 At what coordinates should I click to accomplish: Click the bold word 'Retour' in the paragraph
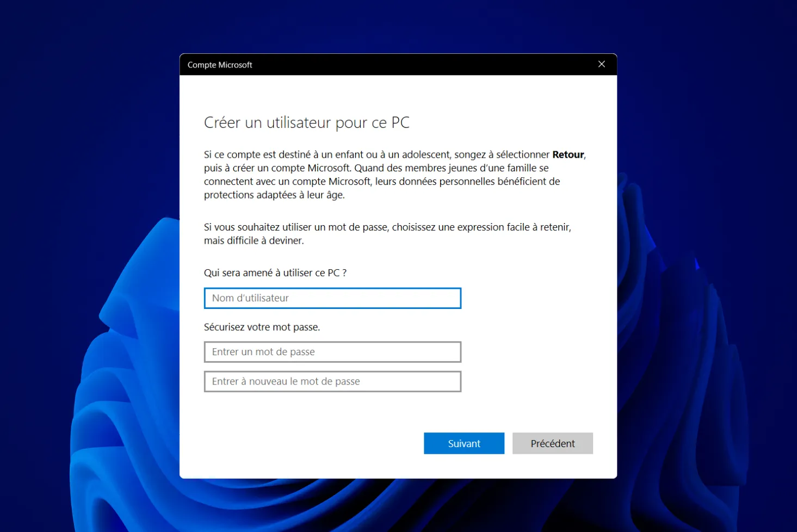[567, 154]
